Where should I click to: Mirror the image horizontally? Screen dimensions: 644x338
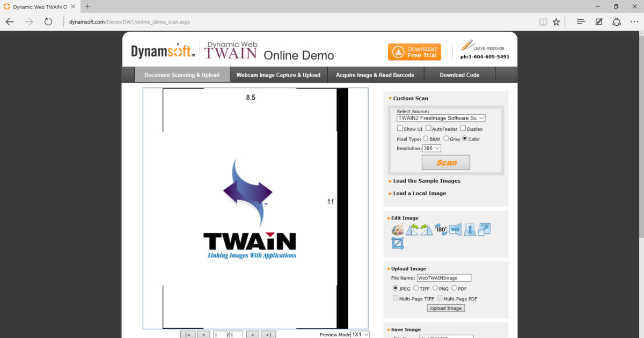tap(455, 230)
